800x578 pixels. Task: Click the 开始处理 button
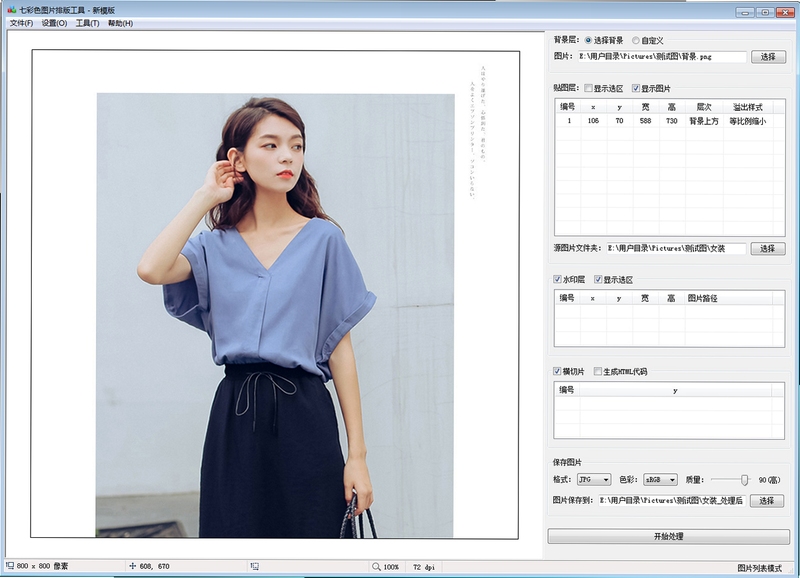point(668,537)
